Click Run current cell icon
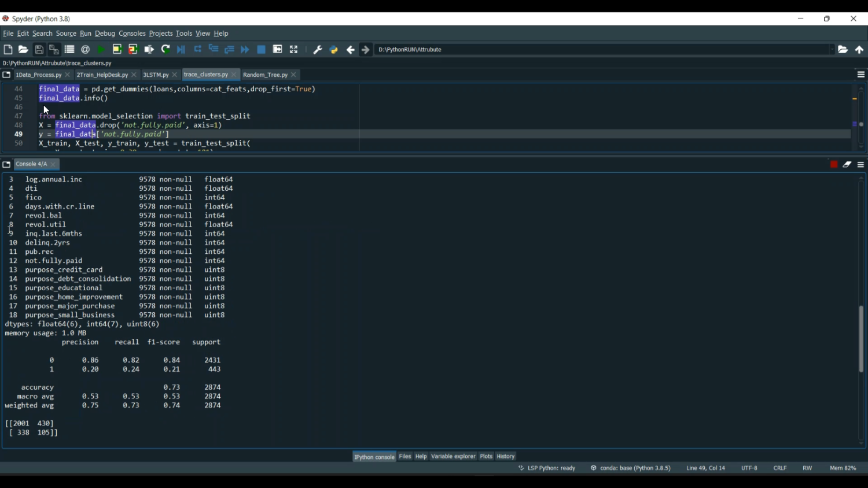 [117, 50]
